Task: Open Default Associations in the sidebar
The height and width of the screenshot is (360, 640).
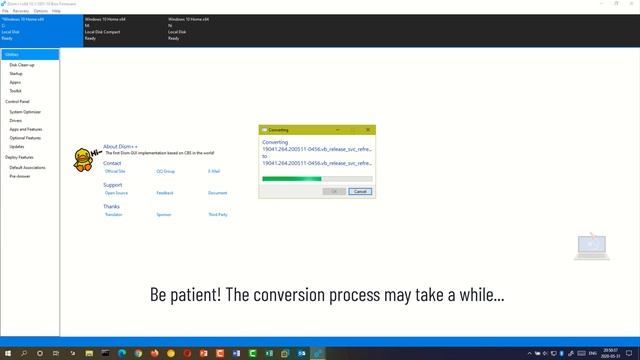Action: [x=27, y=168]
